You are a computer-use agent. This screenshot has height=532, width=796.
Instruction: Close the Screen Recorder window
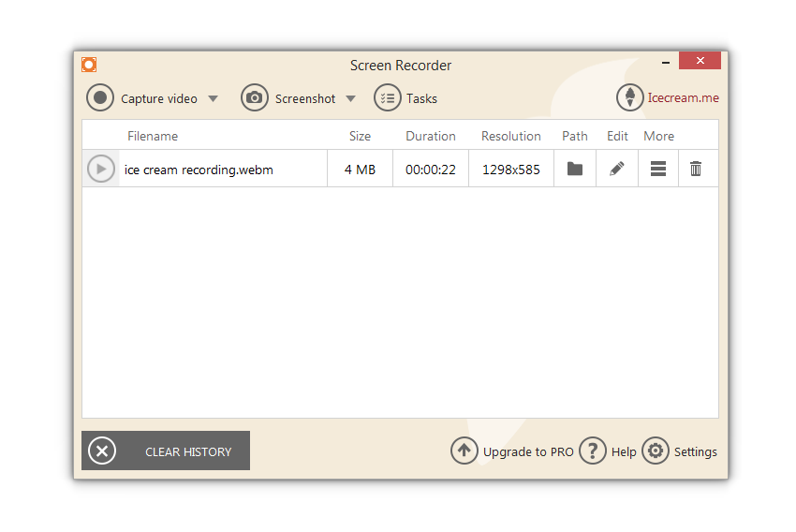click(x=700, y=60)
